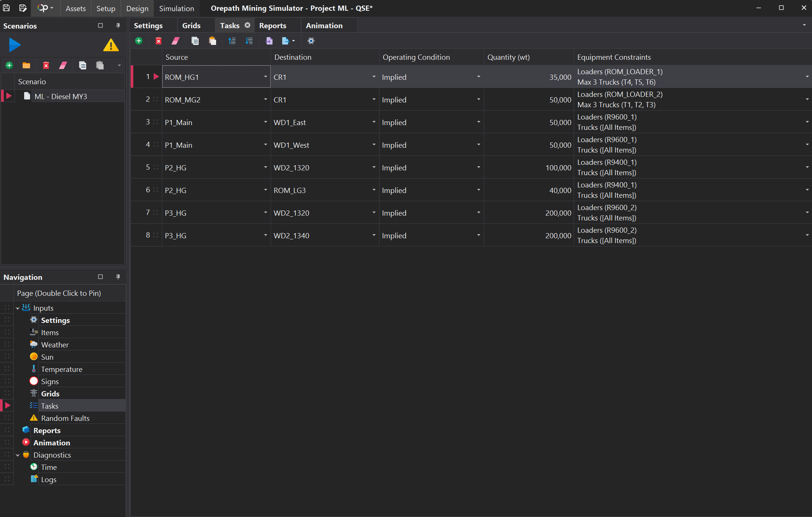Open Destination dropdown for ROM_MG2 row

[374, 99]
